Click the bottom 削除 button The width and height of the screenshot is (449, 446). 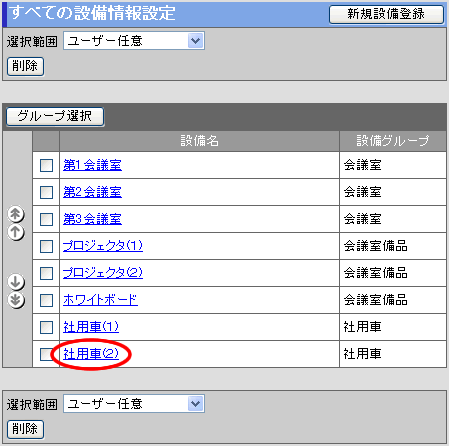pyautogui.click(x=25, y=429)
